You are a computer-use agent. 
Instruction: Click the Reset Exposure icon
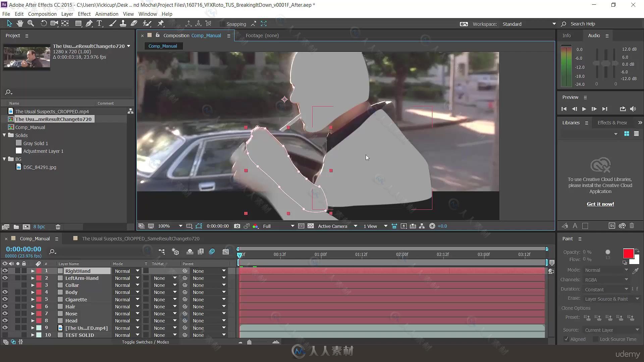click(x=432, y=226)
